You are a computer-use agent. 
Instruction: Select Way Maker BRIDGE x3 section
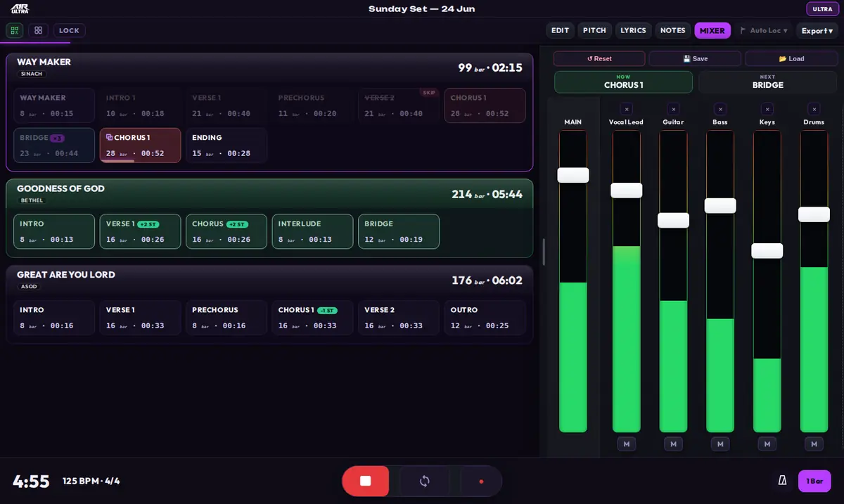pyautogui.click(x=54, y=145)
